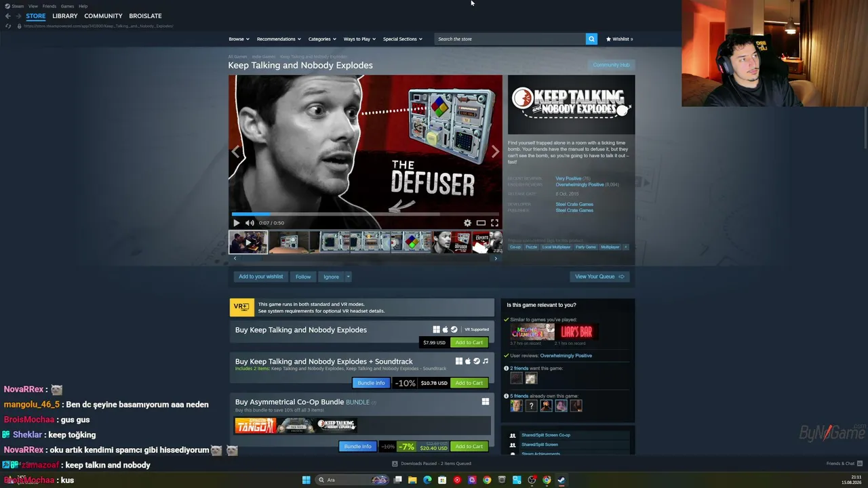Open the Puzzle tag

pos(531,247)
